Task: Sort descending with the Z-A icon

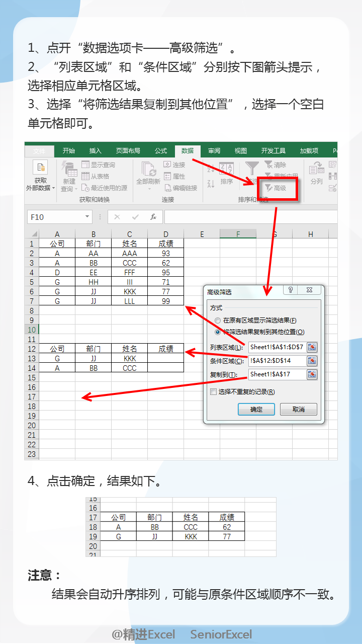Action: point(211,184)
